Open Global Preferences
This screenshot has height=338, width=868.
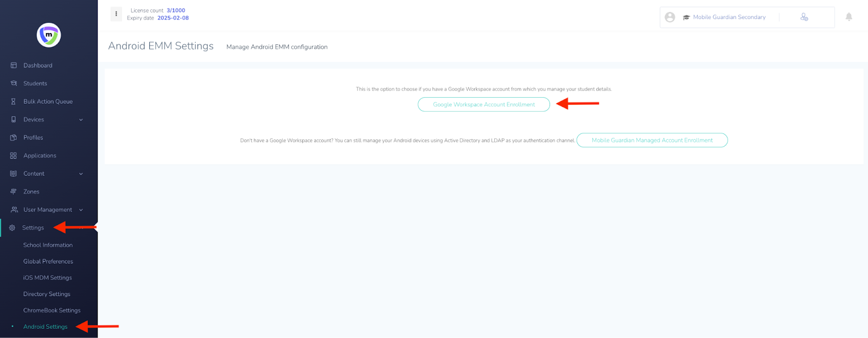pyautogui.click(x=48, y=262)
